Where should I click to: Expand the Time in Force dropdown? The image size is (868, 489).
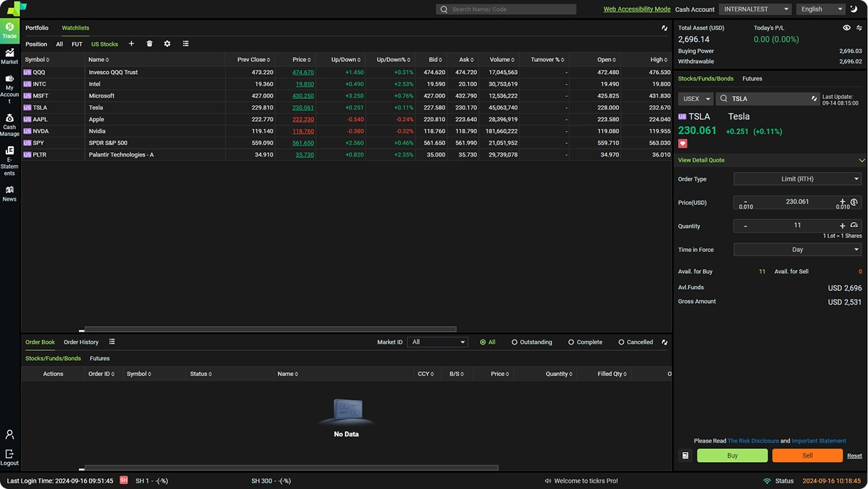click(x=797, y=250)
